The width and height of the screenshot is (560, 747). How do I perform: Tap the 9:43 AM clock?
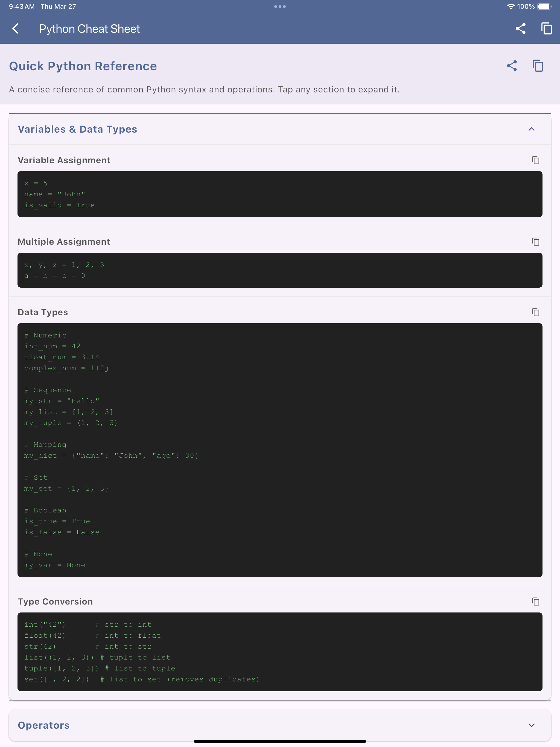click(22, 6)
